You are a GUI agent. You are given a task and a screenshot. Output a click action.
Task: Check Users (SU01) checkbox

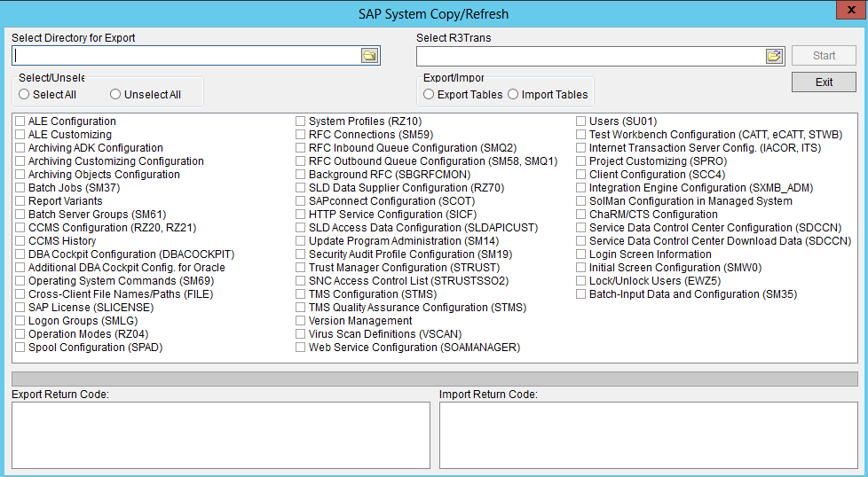click(x=580, y=121)
